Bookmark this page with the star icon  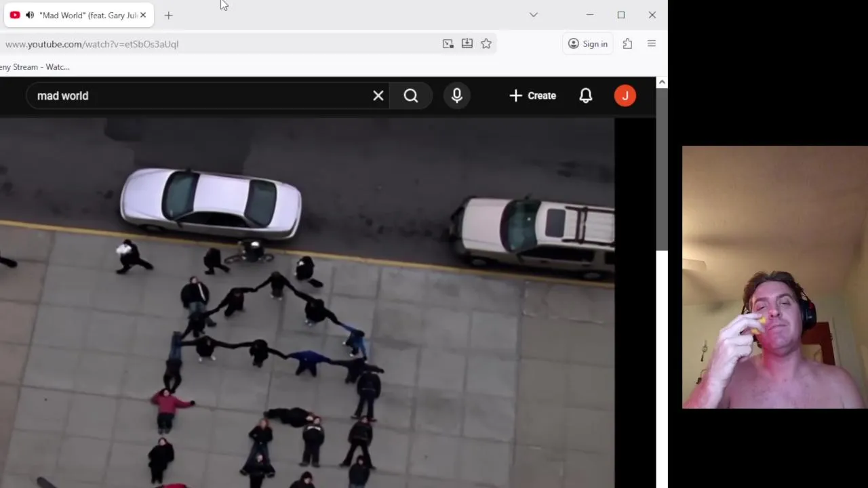tap(486, 44)
